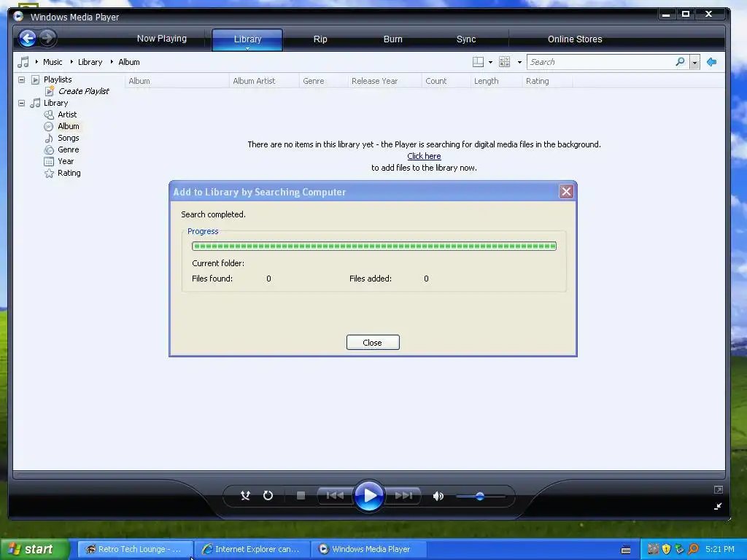Select Artist in the Library tree
This screenshot has width=747, height=560.
[67, 114]
